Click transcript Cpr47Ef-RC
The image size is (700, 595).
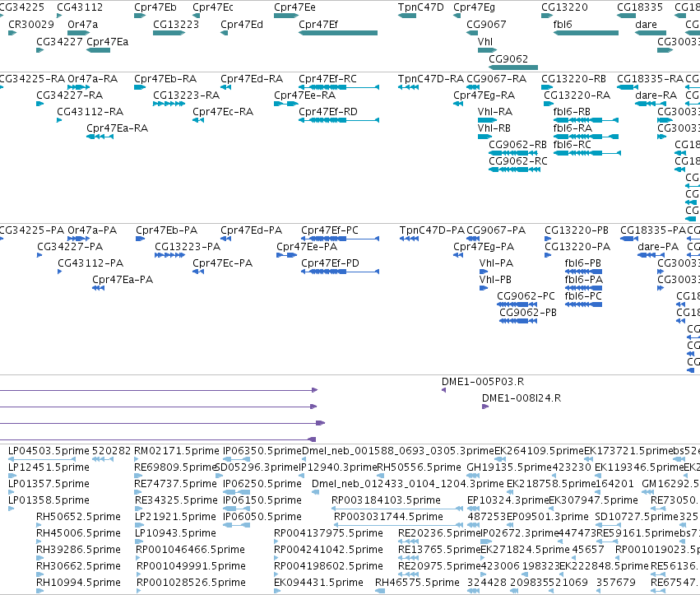pyautogui.click(x=327, y=79)
